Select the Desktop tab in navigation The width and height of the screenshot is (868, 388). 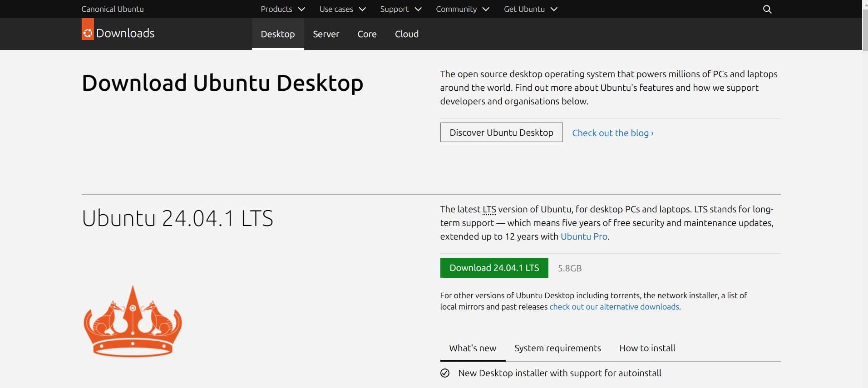(278, 34)
